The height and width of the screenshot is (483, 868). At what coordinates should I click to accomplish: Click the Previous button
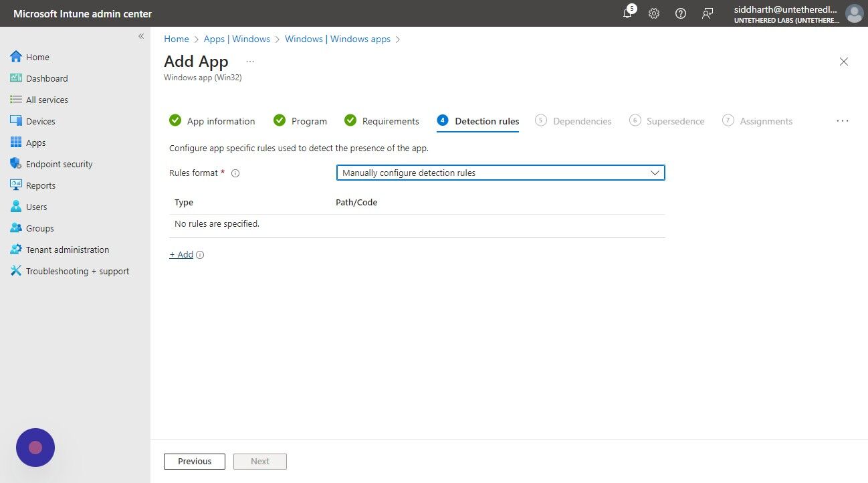(x=195, y=462)
